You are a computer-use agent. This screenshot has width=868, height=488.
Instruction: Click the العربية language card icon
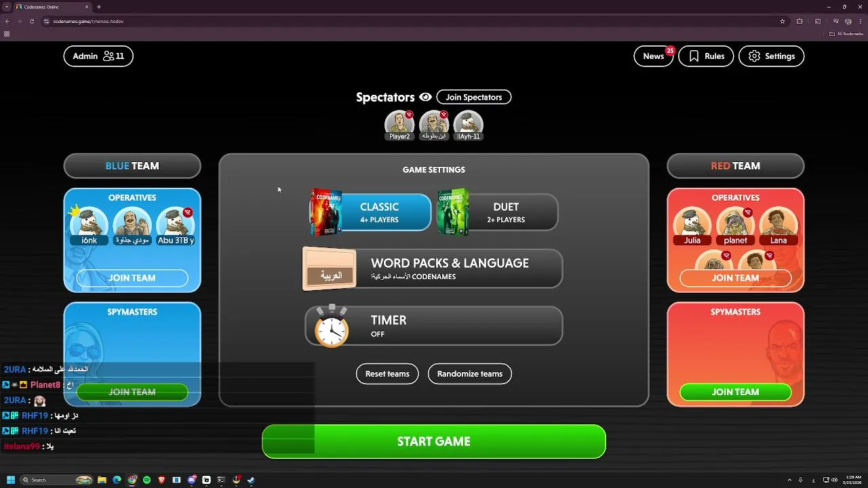tap(330, 270)
